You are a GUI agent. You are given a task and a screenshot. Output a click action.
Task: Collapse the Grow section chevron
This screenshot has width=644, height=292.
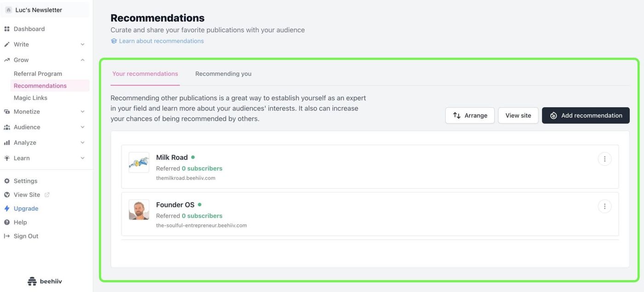tap(82, 60)
